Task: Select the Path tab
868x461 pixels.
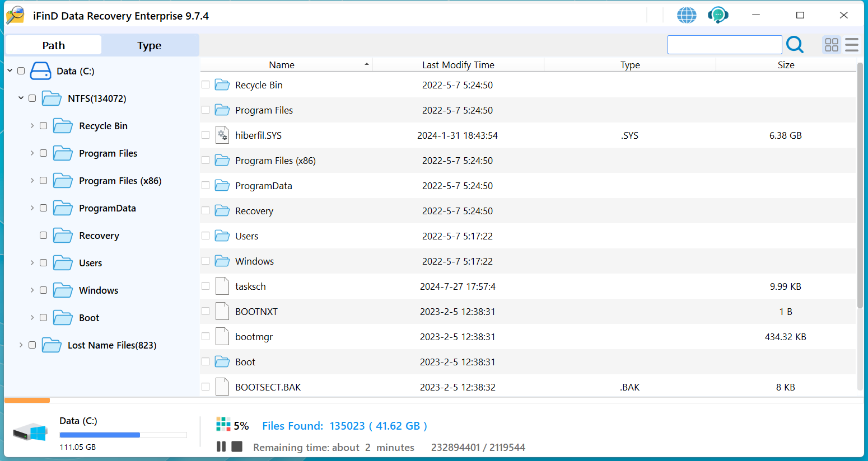Action: click(x=54, y=45)
